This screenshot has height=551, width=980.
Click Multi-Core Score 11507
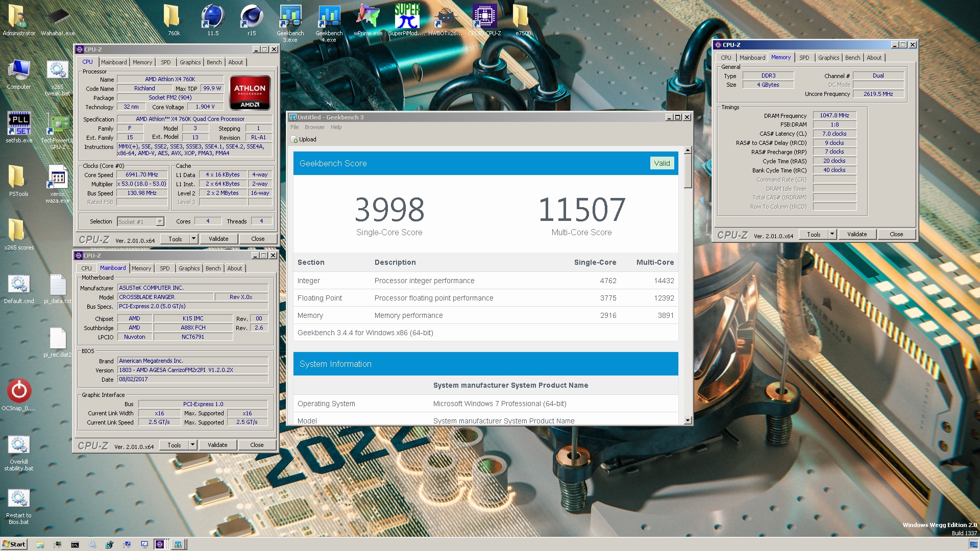581,209
